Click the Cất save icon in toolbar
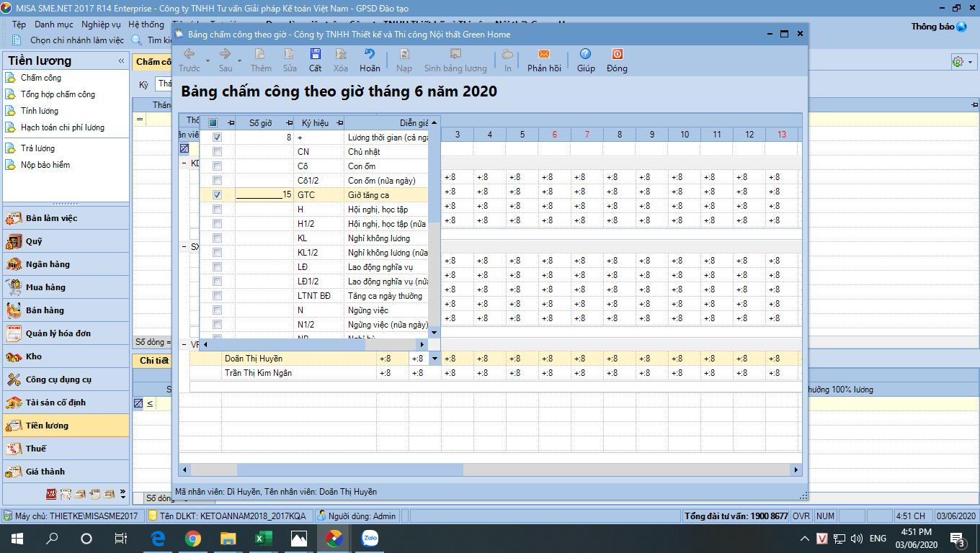 coord(315,55)
